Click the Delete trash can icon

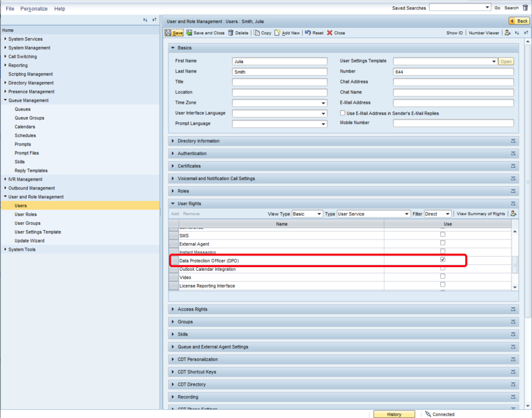231,33
